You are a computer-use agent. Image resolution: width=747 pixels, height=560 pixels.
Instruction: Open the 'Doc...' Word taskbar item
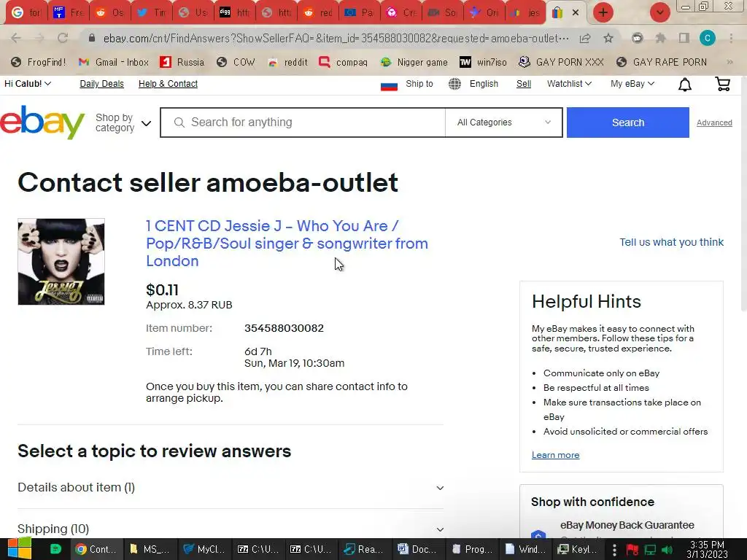click(417, 549)
